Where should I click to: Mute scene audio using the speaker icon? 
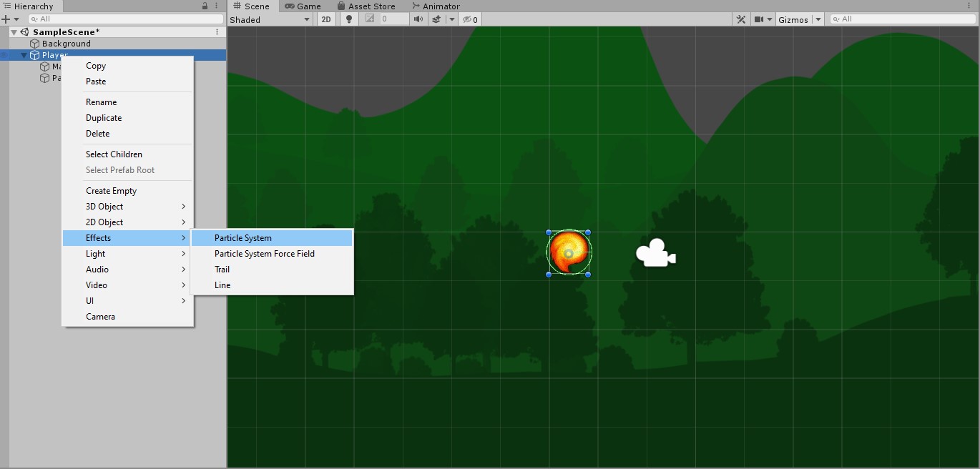point(418,19)
